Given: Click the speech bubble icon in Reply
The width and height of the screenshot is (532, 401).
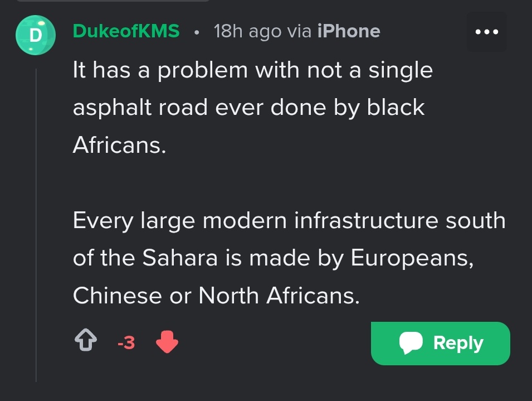Looking at the screenshot, I should coord(411,343).
